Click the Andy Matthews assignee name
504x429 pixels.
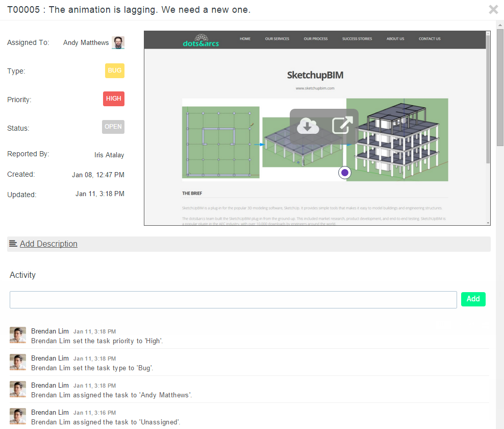pos(86,42)
